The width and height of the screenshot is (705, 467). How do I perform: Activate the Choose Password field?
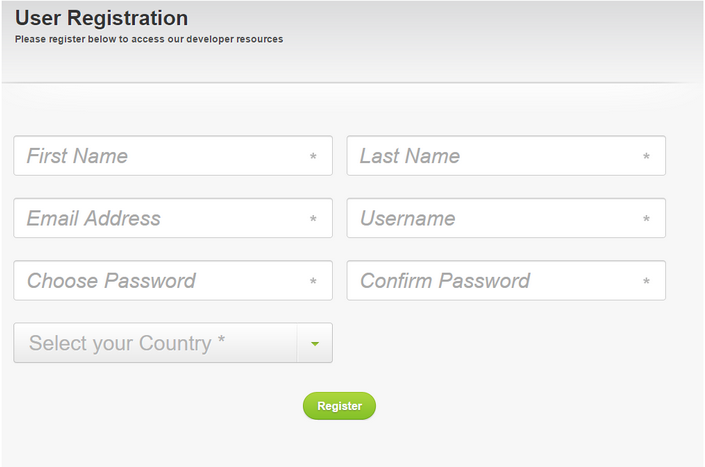click(173, 280)
